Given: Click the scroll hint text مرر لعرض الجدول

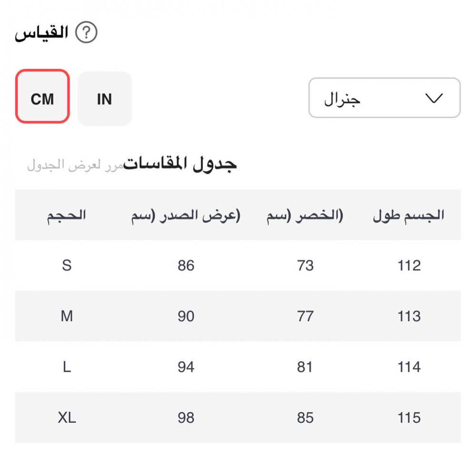Looking at the screenshot, I should (75, 166).
